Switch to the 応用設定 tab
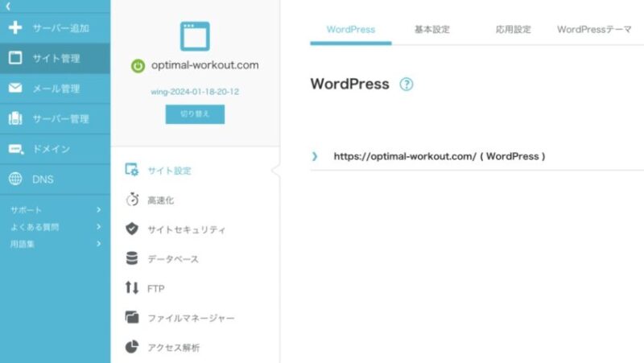The height and width of the screenshot is (363, 644). click(x=514, y=30)
